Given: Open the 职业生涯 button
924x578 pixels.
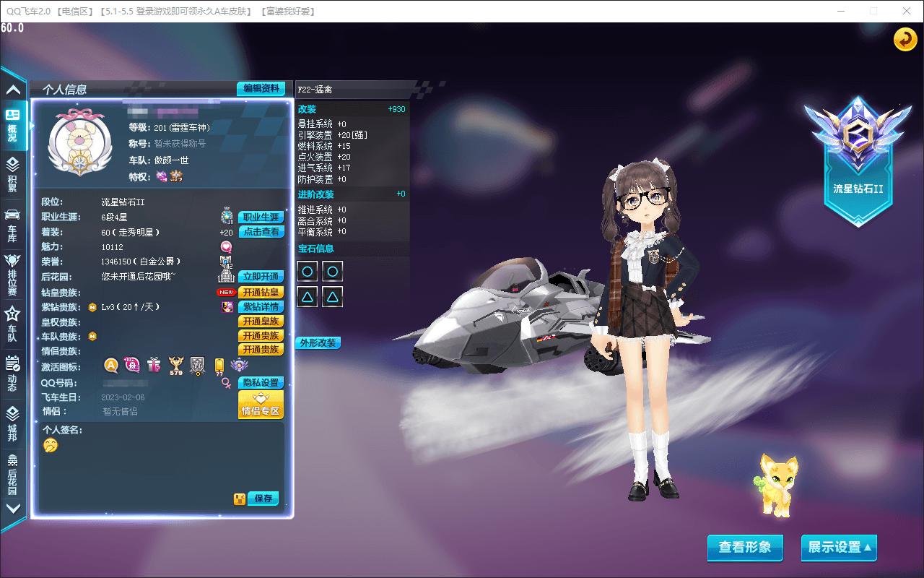Looking at the screenshot, I should coord(261,217).
